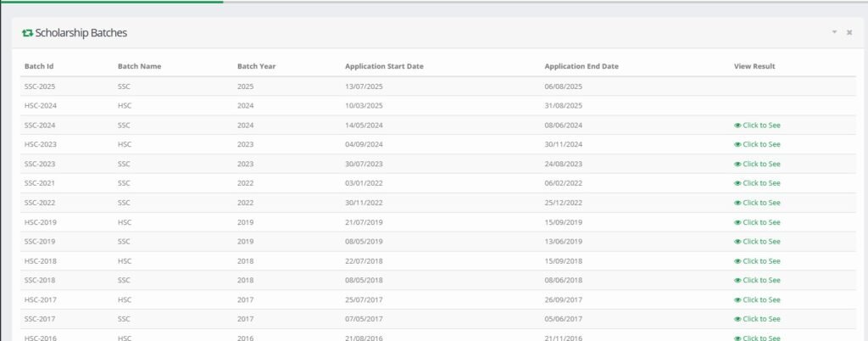Open Click to See for HSC-2018
The width and height of the screenshot is (868, 341).
760,261
